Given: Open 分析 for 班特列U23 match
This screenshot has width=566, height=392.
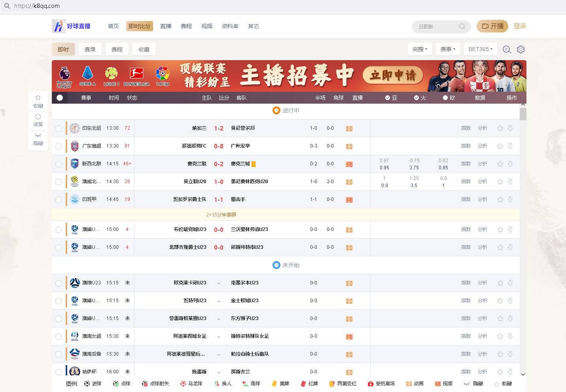Looking at the screenshot, I should click(483, 301).
